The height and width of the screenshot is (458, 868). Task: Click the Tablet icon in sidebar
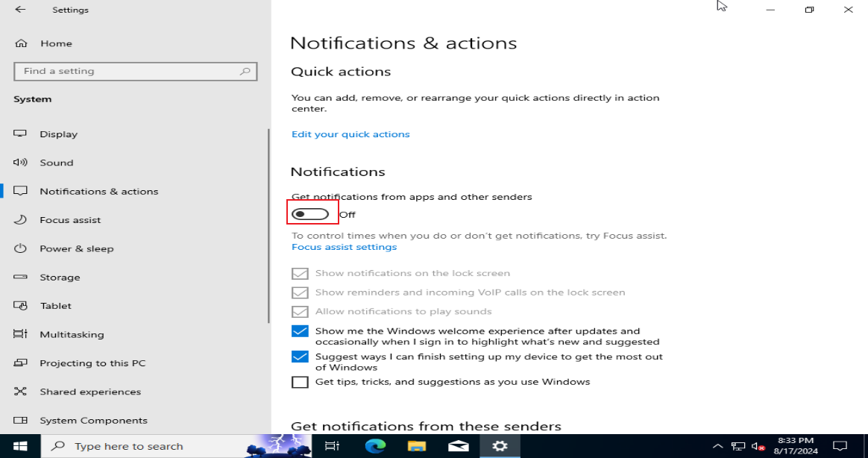click(x=20, y=305)
